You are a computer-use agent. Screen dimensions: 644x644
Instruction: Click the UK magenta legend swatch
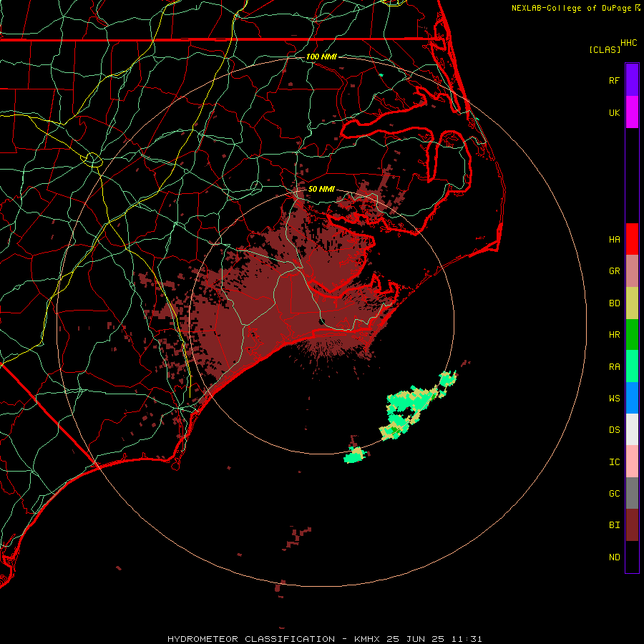(x=632, y=112)
